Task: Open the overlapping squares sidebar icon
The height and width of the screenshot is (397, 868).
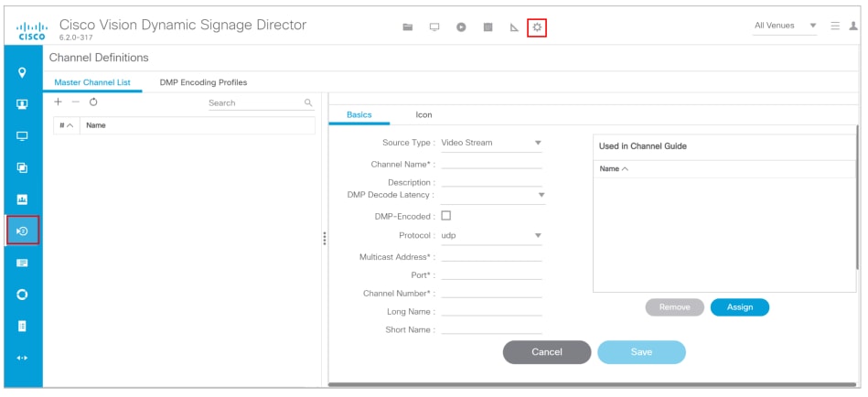Action: pyautogui.click(x=22, y=167)
